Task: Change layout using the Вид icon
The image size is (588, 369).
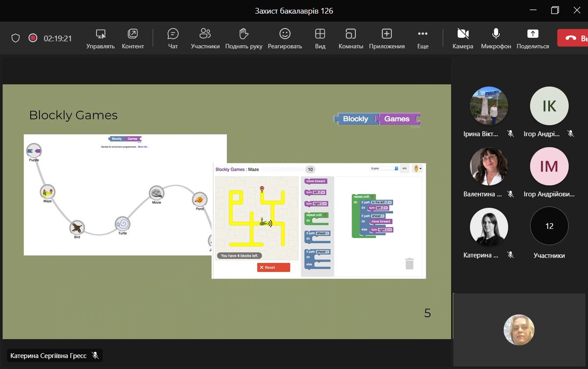Action: [x=320, y=38]
